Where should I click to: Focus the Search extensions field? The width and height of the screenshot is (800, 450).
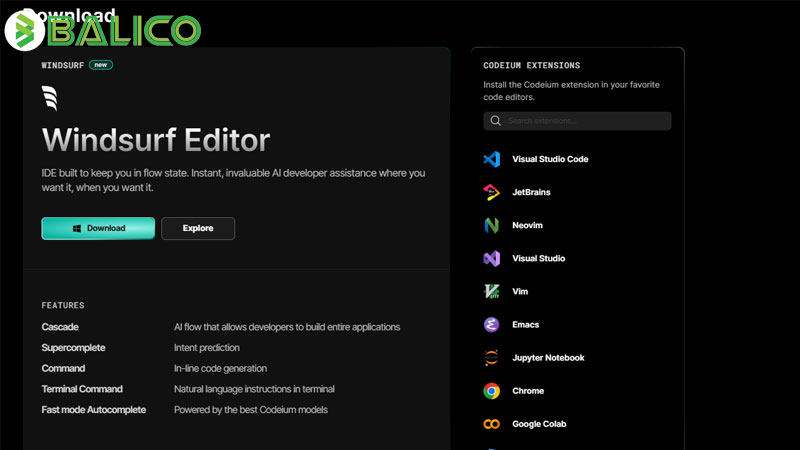577,121
